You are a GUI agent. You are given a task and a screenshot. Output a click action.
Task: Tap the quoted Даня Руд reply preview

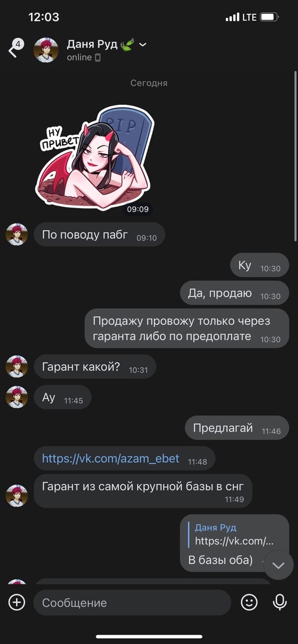234,534
